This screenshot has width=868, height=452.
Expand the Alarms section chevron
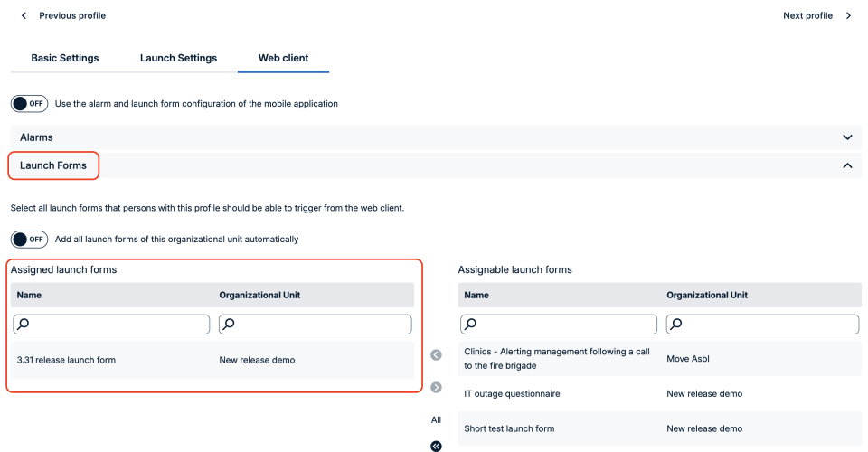pyautogui.click(x=847, y=137)
